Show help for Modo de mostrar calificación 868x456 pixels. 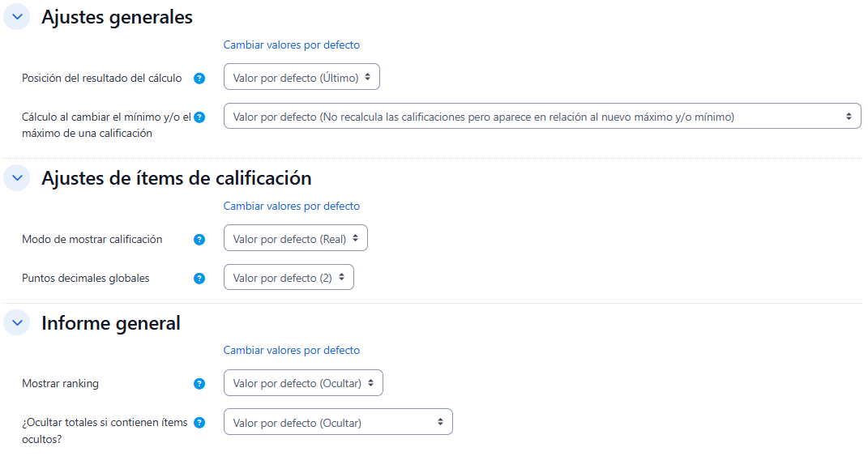(x=199, y=240)
